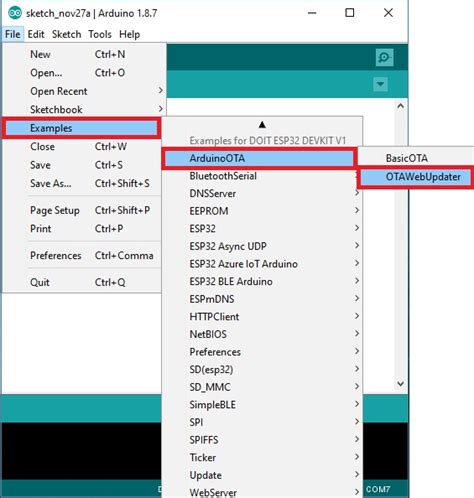Expand the Open Recent submenu
This screenshot has width=474, height=498.
[x=82, y=91]
